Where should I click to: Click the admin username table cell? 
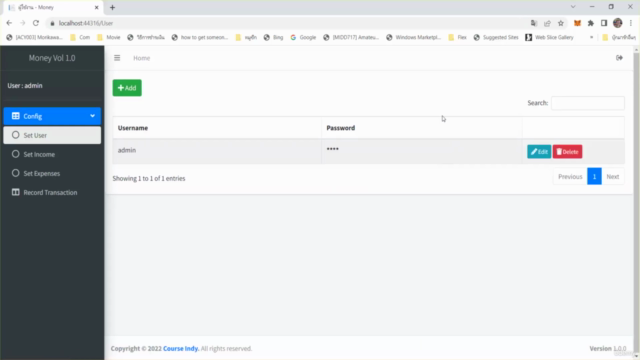pyautogui.click(x=217, y=150)
